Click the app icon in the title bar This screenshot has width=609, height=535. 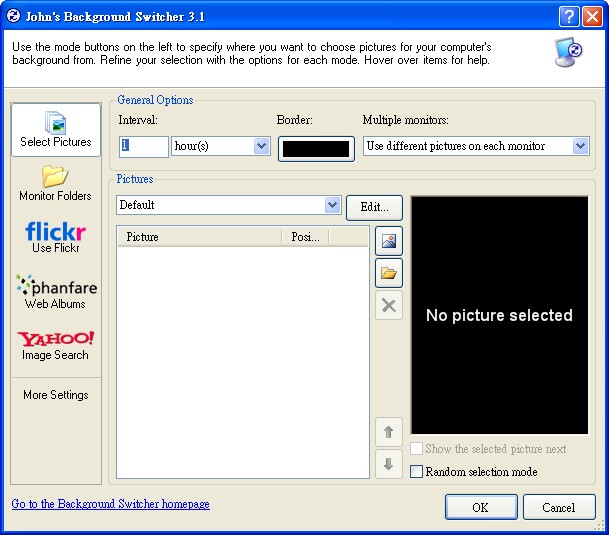(x=14, y=16)
